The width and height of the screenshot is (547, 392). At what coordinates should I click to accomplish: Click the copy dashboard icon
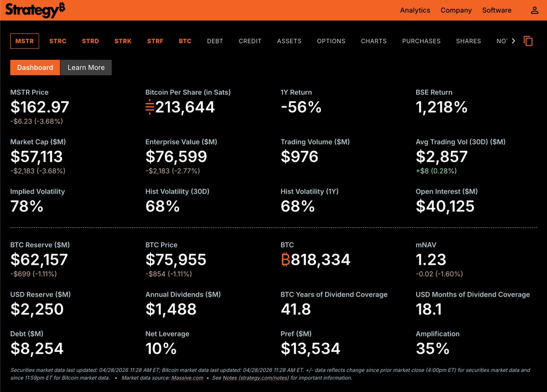pos(528,41)
